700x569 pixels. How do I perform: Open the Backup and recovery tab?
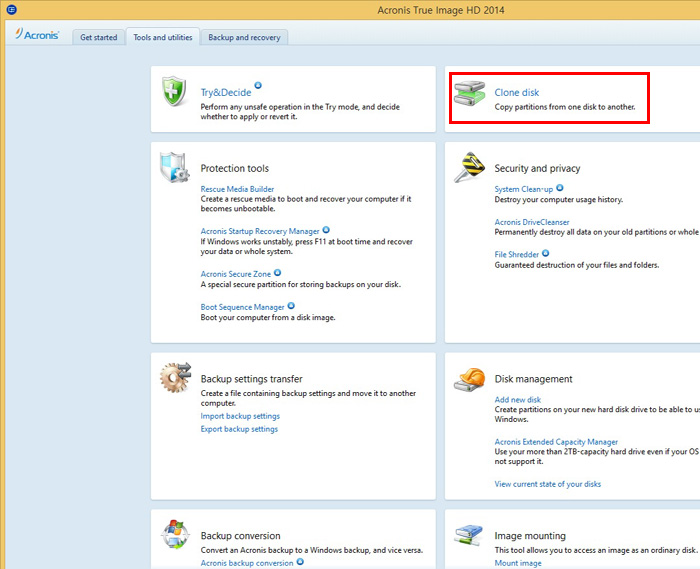[244, 37]
